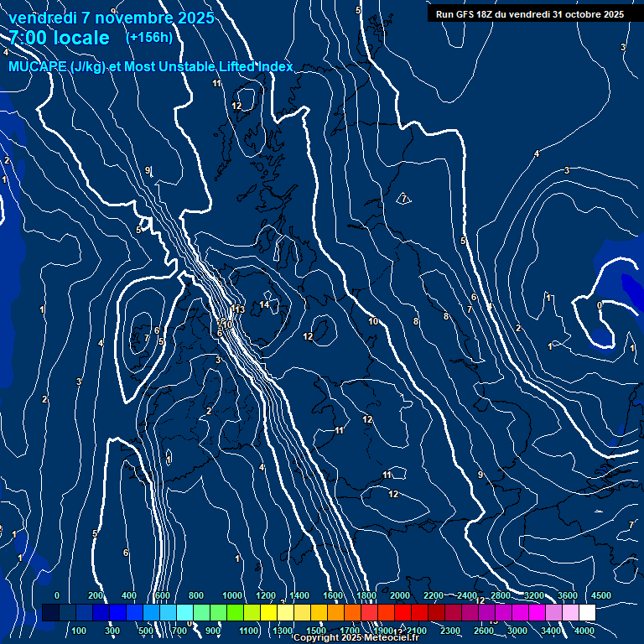Click the "13" contour label on the map
The height and width of the screenshot is (644, 644).
[240, 309]
